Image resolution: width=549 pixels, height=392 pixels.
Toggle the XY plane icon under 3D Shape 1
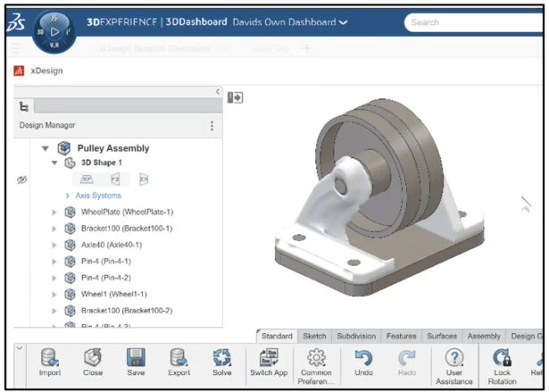click(x=87, y=179)
